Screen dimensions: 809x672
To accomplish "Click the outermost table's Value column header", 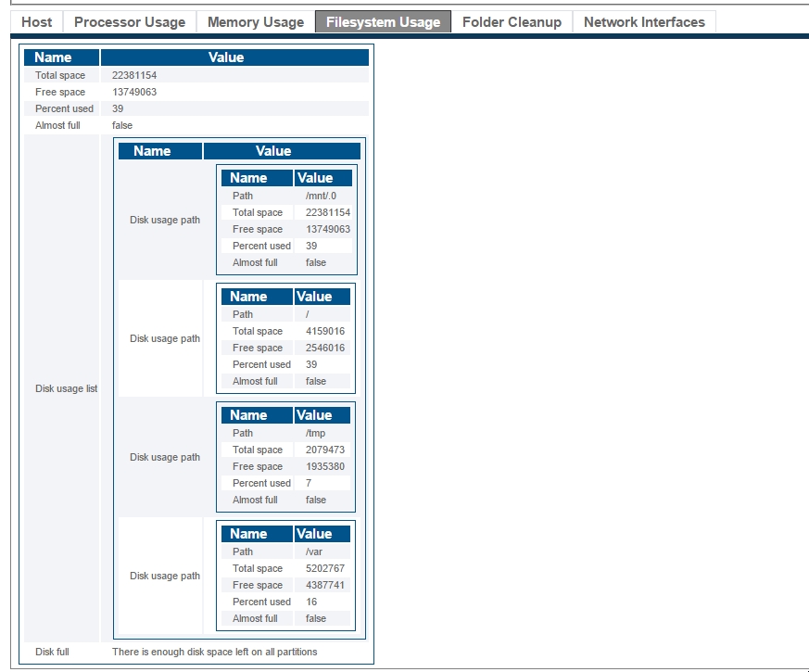I will tap(226, 57).
